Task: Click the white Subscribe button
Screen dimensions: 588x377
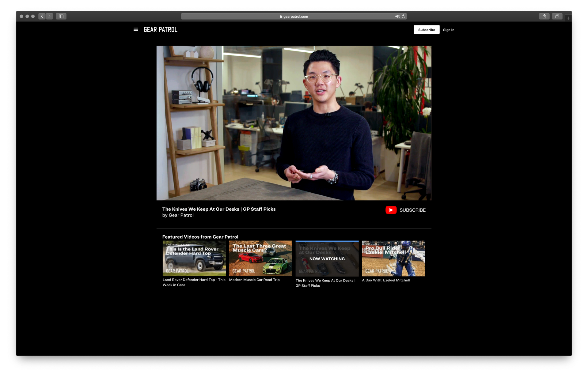Action: (x=426, y=30)
